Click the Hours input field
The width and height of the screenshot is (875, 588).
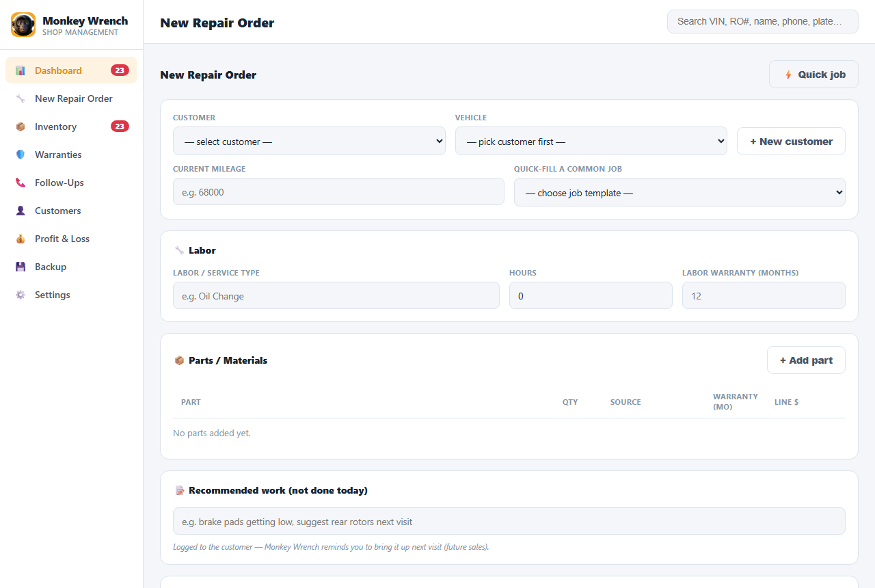(x=591, y=295)
